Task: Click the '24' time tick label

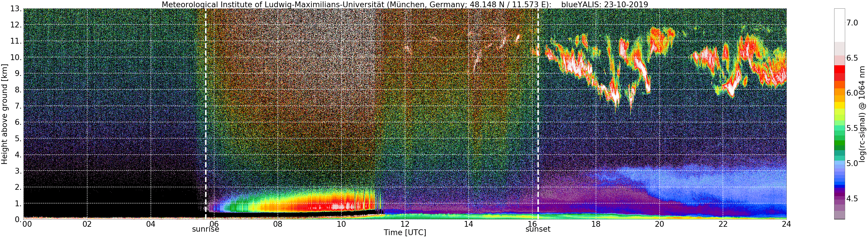Action: pos(786,224)
